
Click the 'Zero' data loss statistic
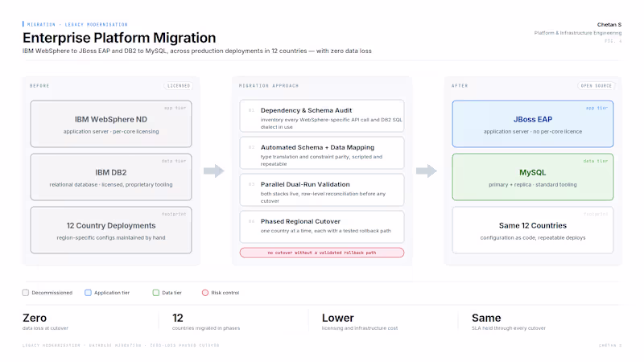point(35,318)
